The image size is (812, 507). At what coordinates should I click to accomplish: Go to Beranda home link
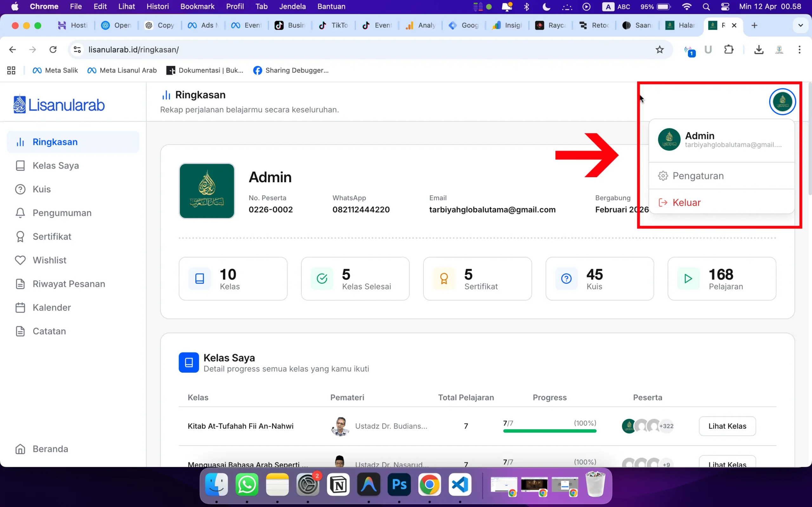50,449
